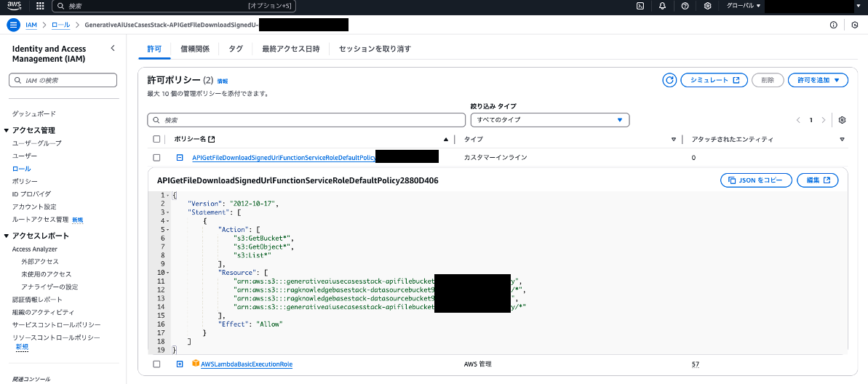Sort by policy name ascending arrow
This screenshot has height=384, width=868.
446,140
